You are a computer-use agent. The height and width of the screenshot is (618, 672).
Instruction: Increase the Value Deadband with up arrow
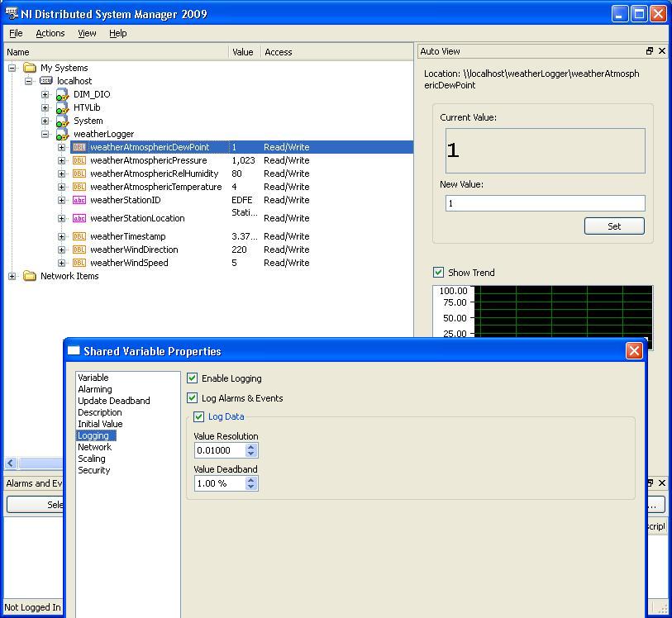251,480
